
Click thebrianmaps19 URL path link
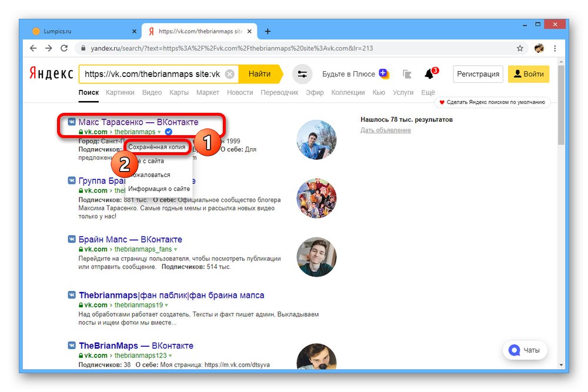click(x=139, y=306)
